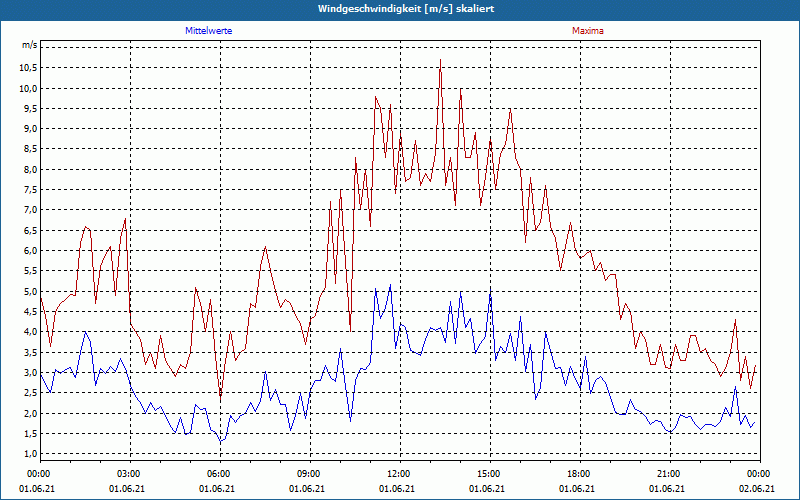Click the '00:00' label above date 02.06.21
The image size is (800, 500).
[760, 474]
